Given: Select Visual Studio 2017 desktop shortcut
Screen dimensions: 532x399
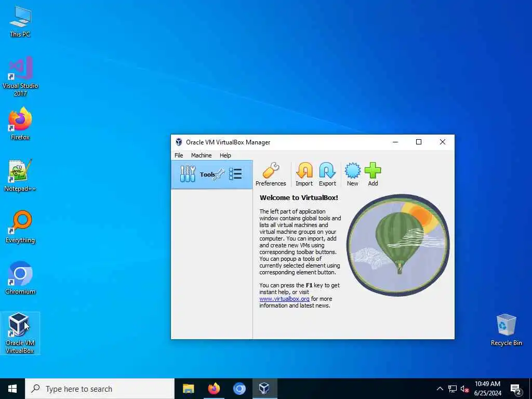Looking at the screenshot, I should 20,76.
